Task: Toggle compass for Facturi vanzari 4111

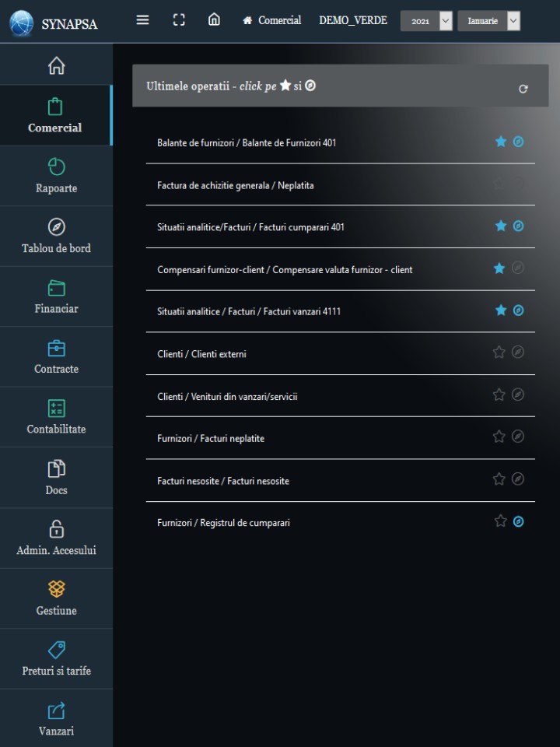Action: click(518, 310)
